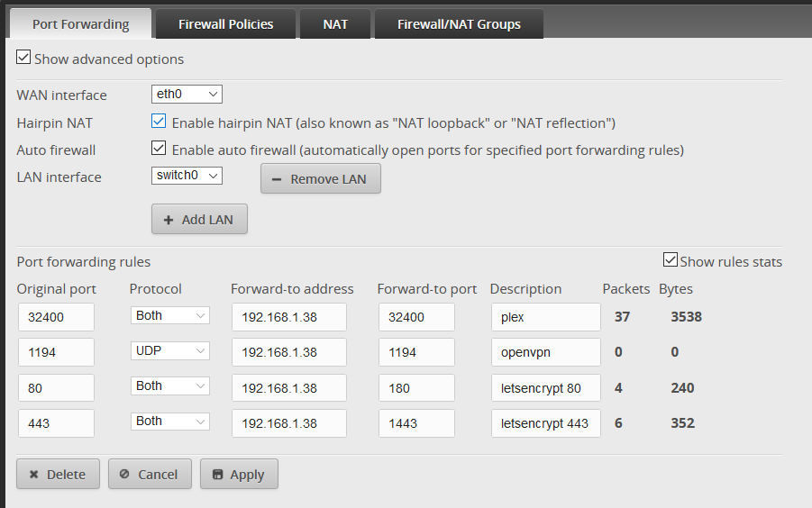
Task: Open Protocol dropdown for the plex rule
Action: (169, 315)
